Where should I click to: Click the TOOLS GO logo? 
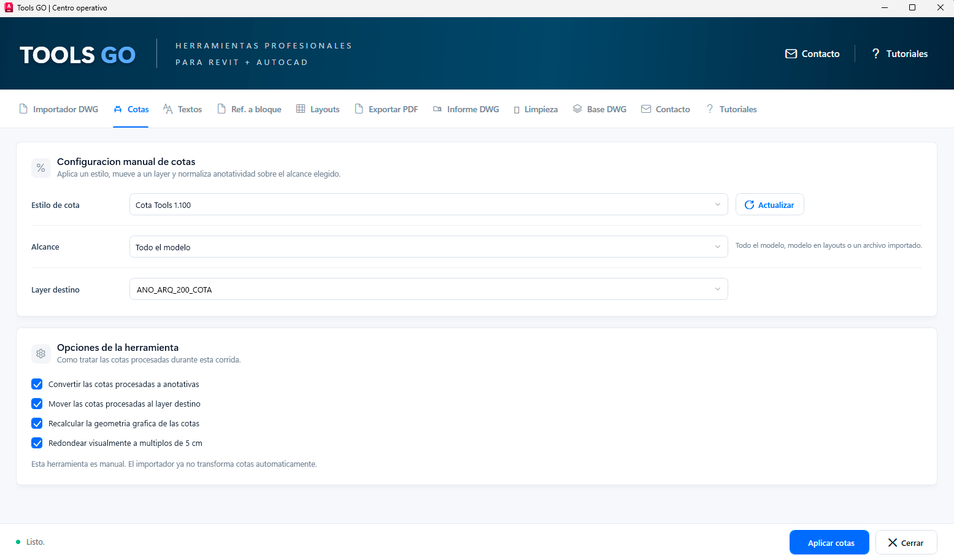78,55
